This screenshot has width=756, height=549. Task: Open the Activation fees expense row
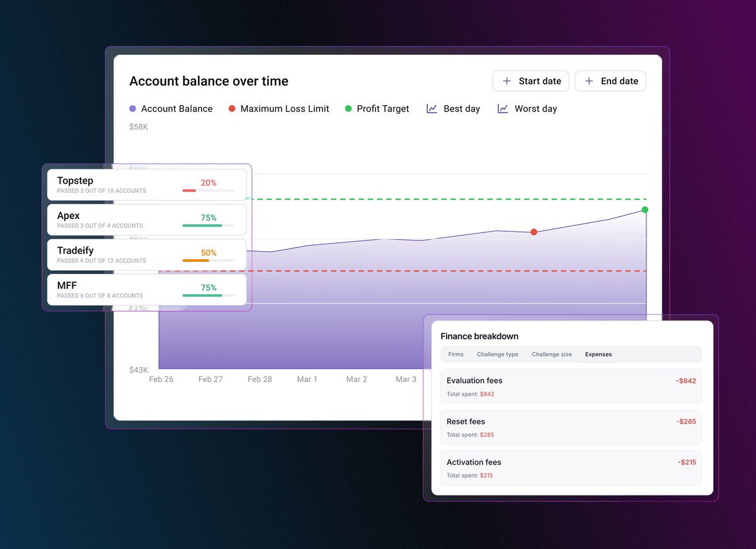pos(571,468)
